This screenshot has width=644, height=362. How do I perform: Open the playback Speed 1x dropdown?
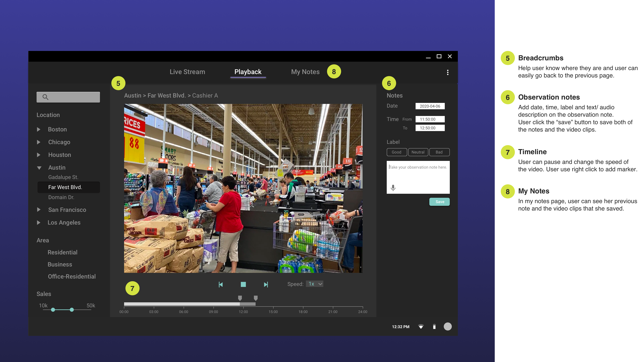(x=314, y=284)
